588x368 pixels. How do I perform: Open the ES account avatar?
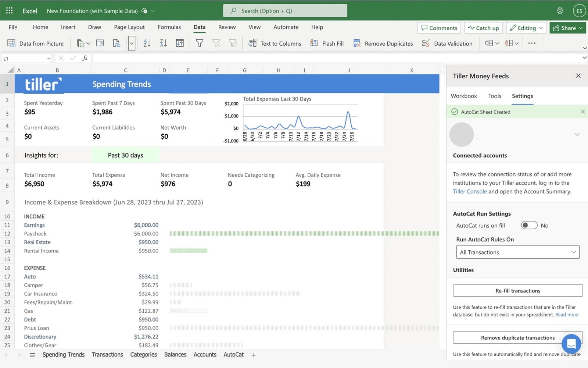point(579,11)
